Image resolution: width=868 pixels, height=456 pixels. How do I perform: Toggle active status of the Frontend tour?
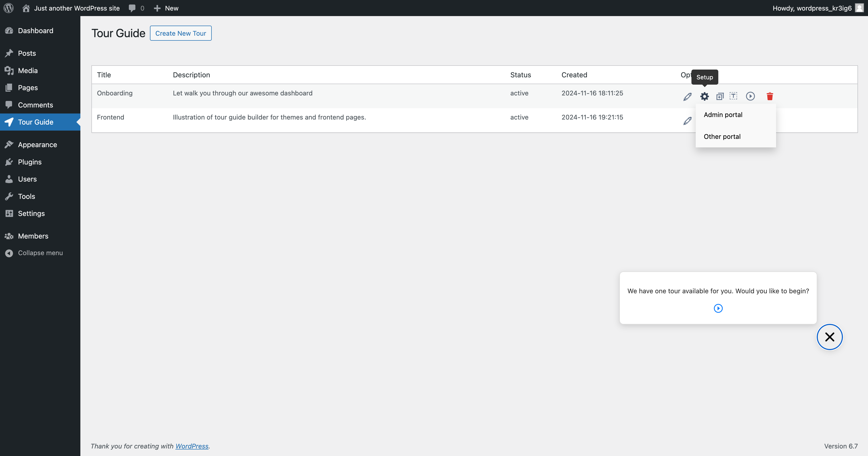(519, 117)
